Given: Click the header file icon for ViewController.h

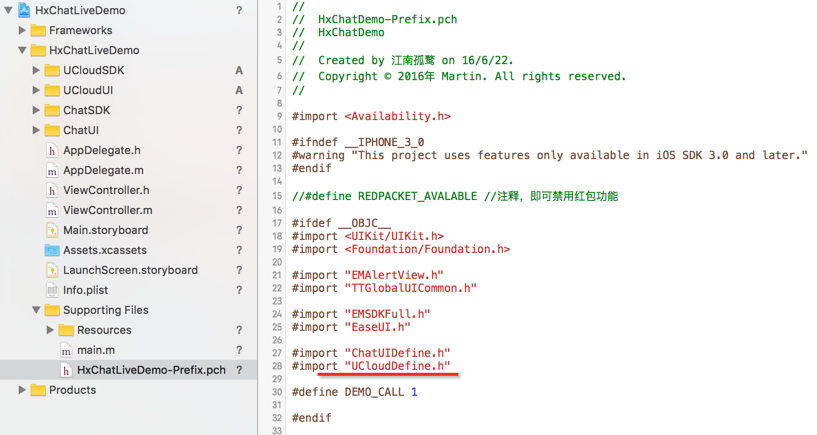Looking at the screenshot, I should tap(52, 191).
